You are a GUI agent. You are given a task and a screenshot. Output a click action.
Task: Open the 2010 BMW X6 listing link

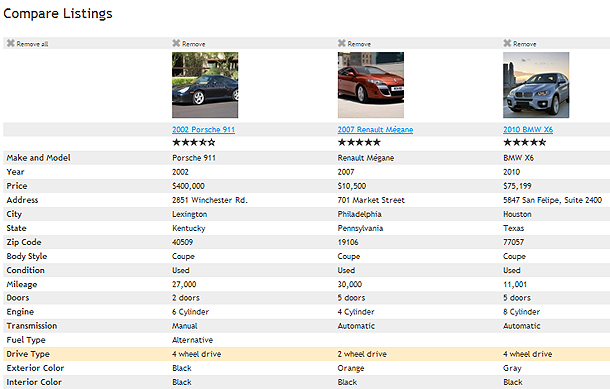click(528, 130)
